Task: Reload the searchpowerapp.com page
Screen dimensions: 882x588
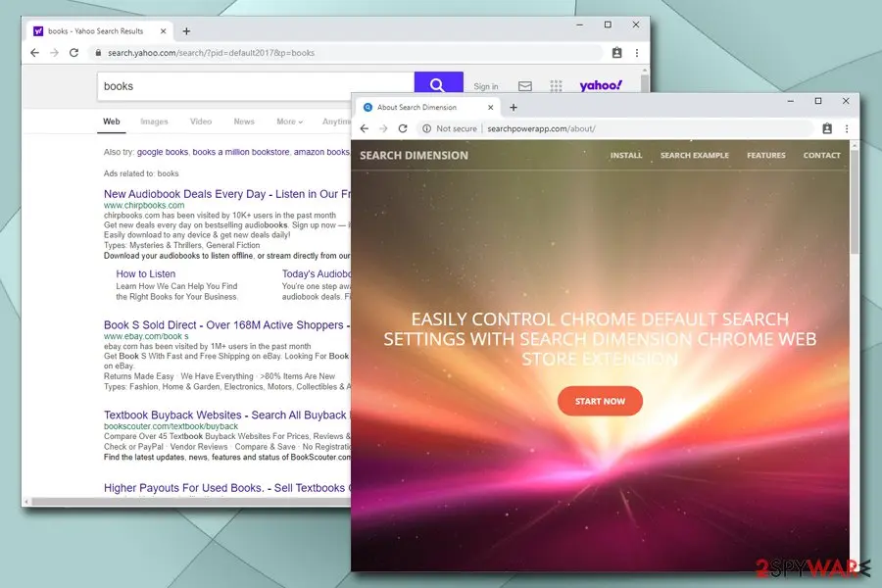Action: [x=403, y=128]
